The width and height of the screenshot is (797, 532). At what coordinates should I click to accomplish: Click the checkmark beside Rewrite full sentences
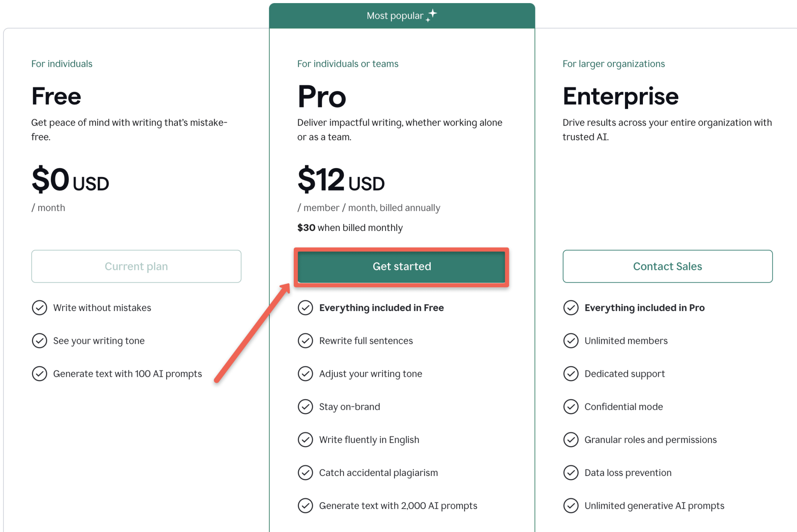305,341
